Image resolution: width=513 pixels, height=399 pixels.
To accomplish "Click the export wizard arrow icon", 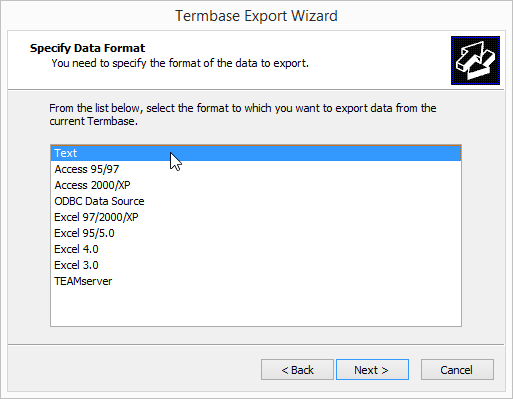I will [475, 60].
